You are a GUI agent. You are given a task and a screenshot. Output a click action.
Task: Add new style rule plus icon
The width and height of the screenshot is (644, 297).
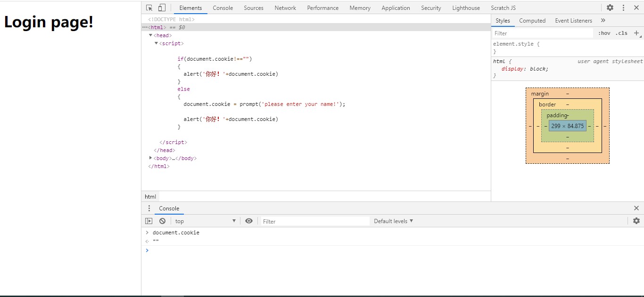[636, 33]
